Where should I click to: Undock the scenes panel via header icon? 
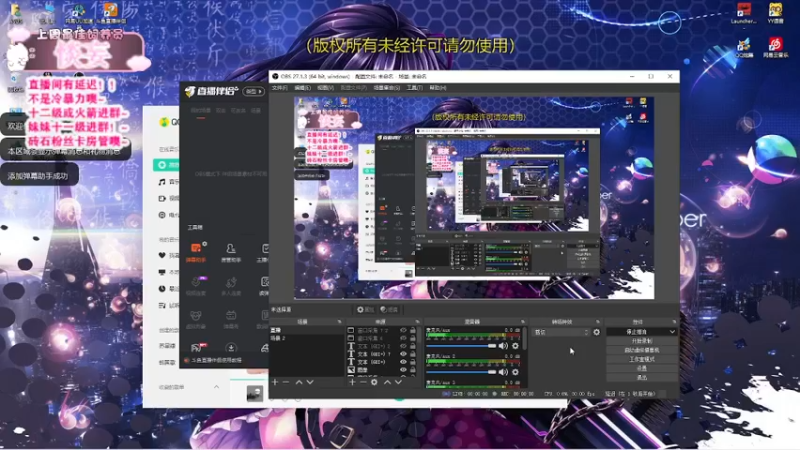(339, 322)
